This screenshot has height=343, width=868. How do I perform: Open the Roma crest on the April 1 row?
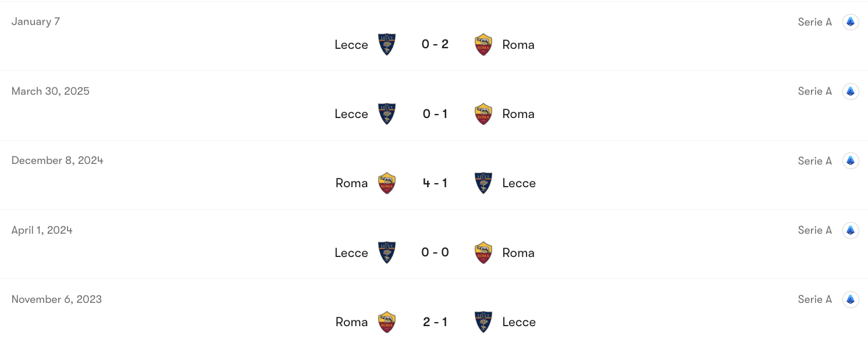tap(483, 252)
